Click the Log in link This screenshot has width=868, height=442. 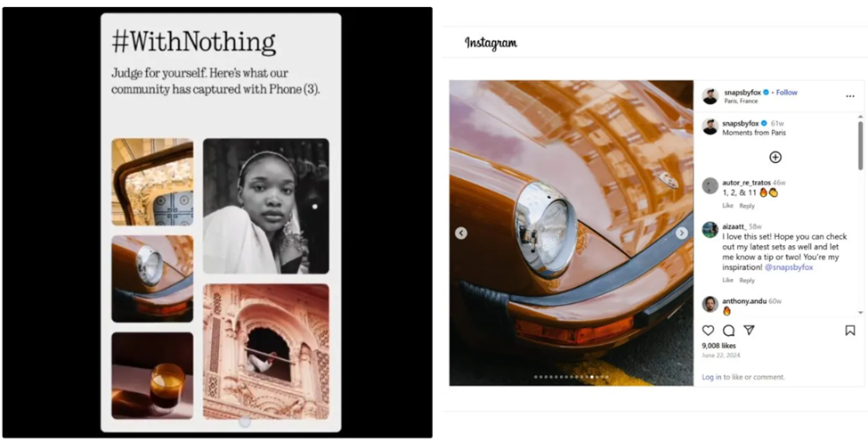point(711,377)
